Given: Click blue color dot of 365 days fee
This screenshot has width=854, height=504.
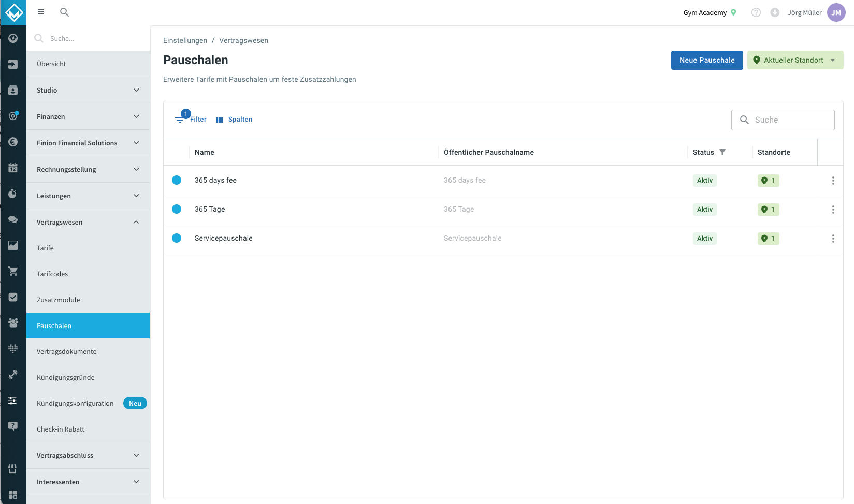Looking at the screenshot, I should point(177,180).
